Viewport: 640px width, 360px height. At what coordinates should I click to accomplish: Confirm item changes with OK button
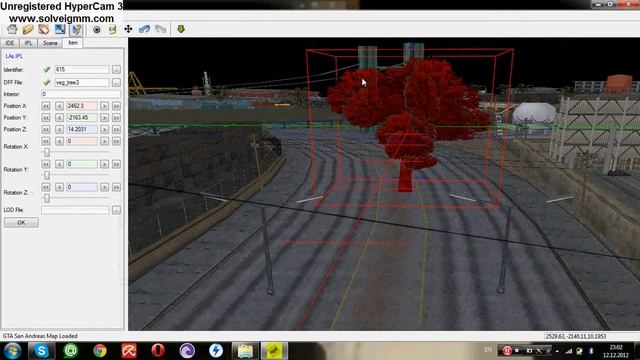coord(21,222)
